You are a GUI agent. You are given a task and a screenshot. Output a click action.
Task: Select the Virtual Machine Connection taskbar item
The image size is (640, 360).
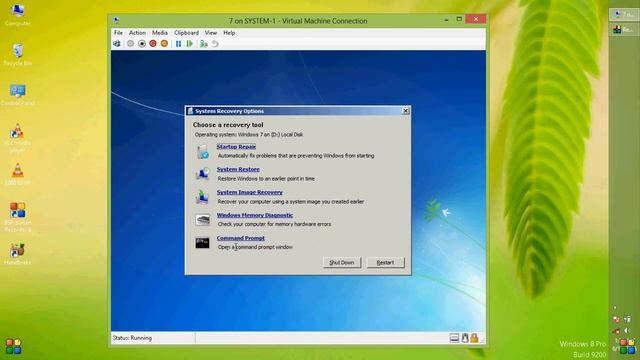pyautogui.click(x=624, y=14)
